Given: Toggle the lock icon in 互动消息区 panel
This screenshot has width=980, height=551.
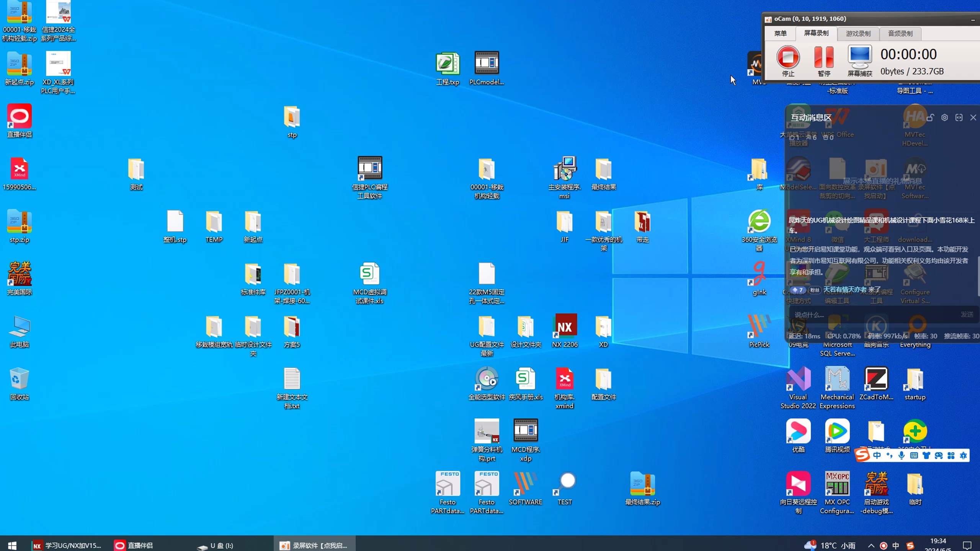Looking at the screenshot, I should tap(930, 117).
